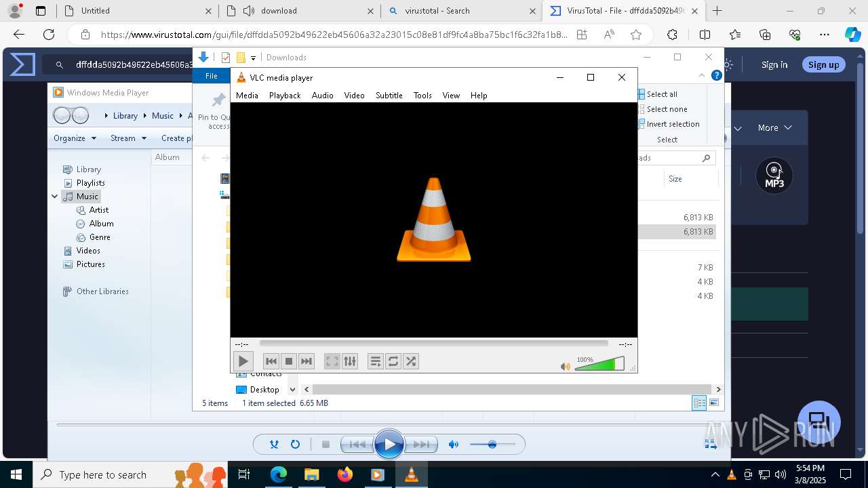Switch Windows Media Player to Now Playing
Viewport: 868px width, 488px height.
coord(711,444)
